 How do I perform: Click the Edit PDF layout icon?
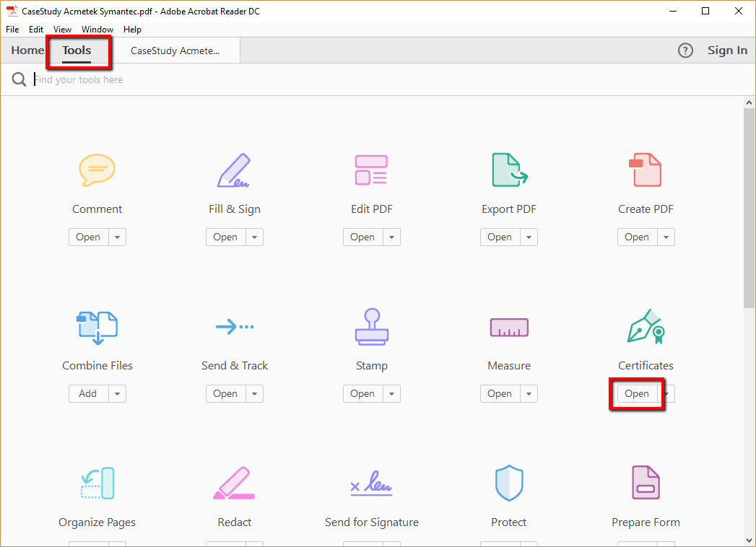[371, 170]
